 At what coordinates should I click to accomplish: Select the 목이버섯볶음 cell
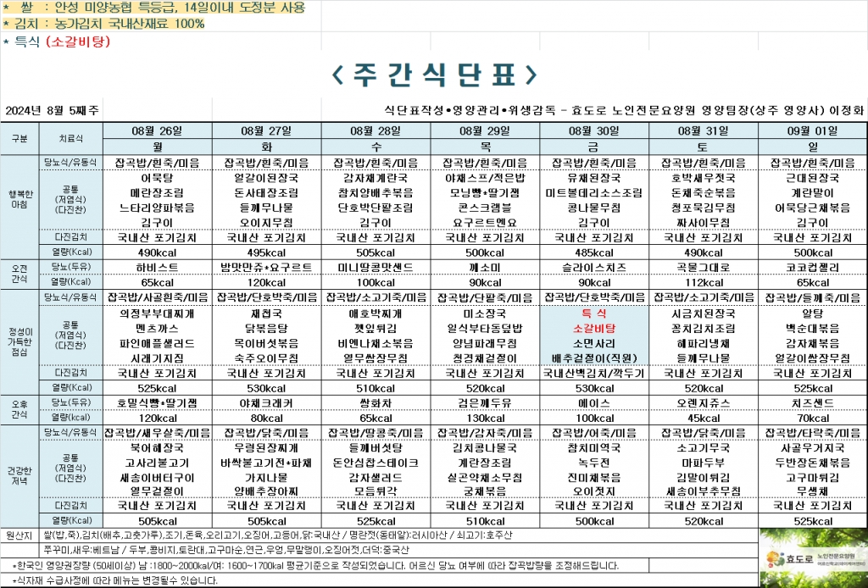266,343
